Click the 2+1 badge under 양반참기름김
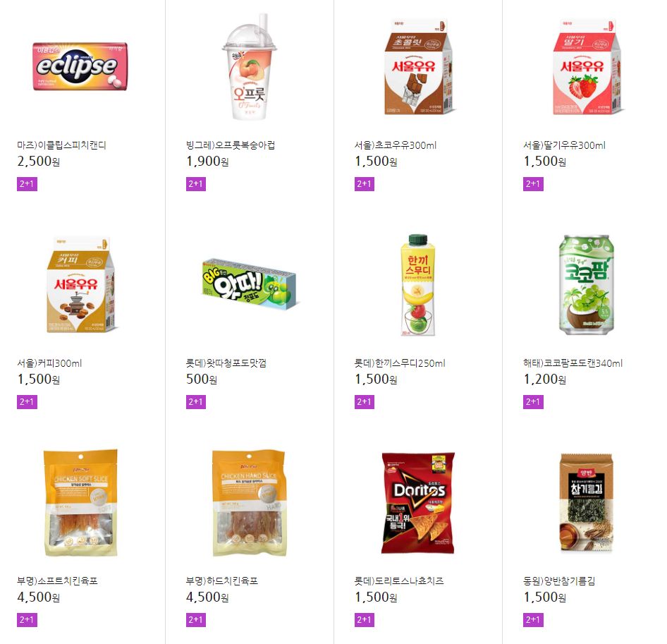 [533, 620]
